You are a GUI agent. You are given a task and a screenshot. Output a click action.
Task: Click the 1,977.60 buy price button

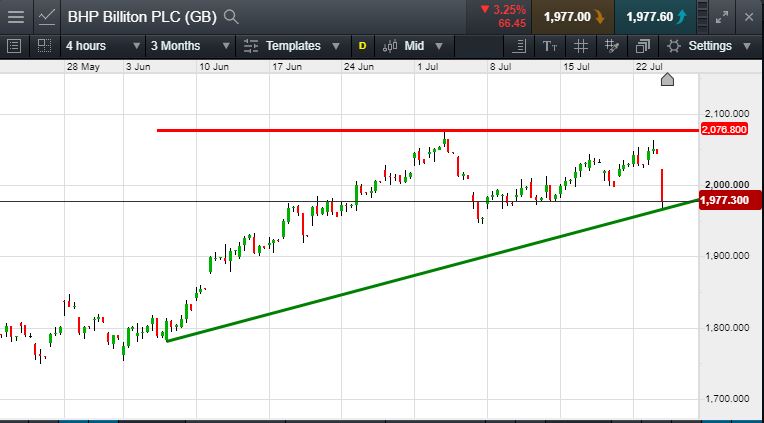pos(656,17)
